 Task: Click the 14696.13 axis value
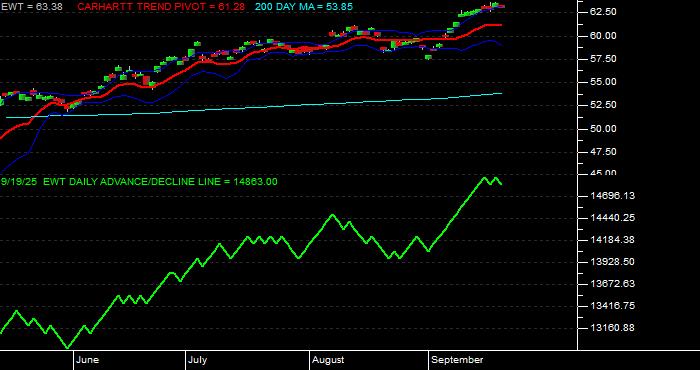(x=613, y=196)
